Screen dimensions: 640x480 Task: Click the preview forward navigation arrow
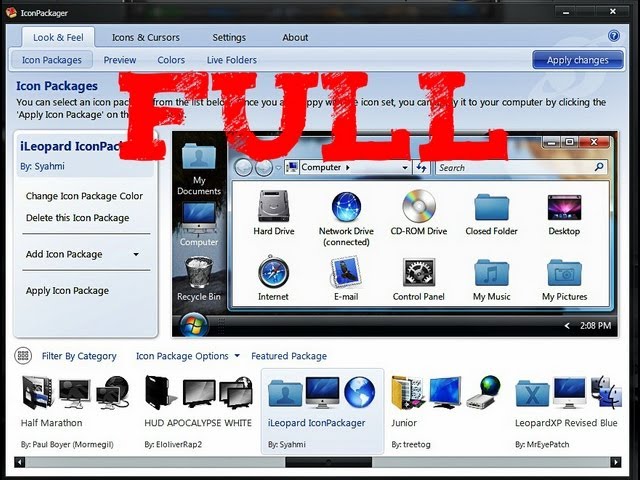coord(264,167)
